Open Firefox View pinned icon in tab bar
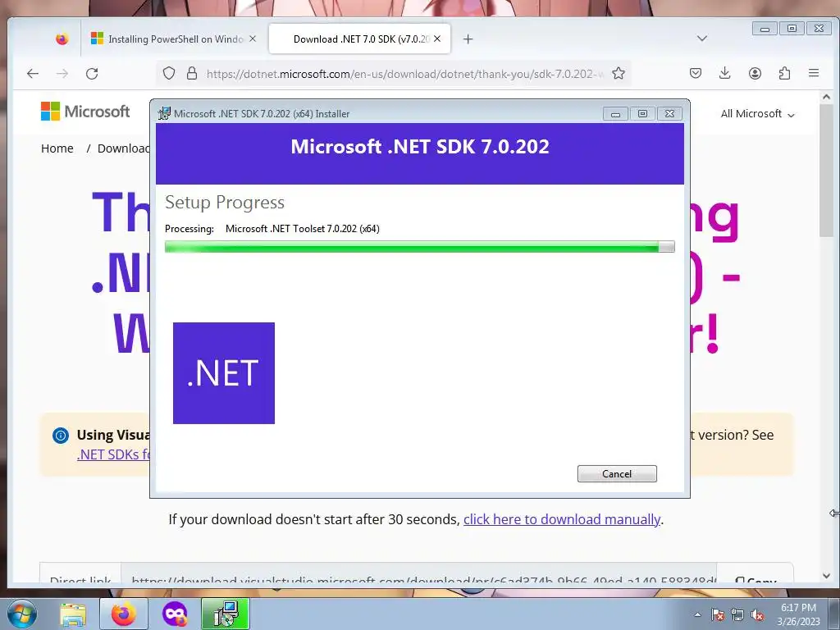Image resolution: width=840 pixels, height=630 pixels. coord(62,39)
